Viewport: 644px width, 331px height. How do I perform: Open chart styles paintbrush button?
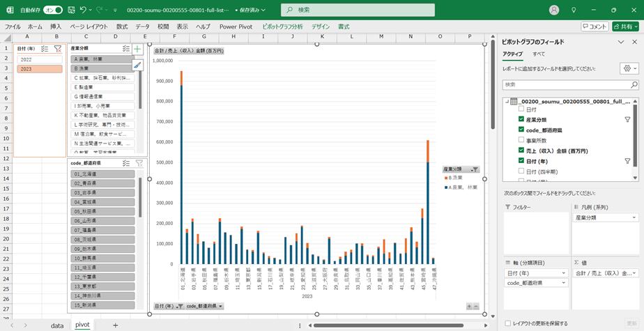[x=137, y=65]
